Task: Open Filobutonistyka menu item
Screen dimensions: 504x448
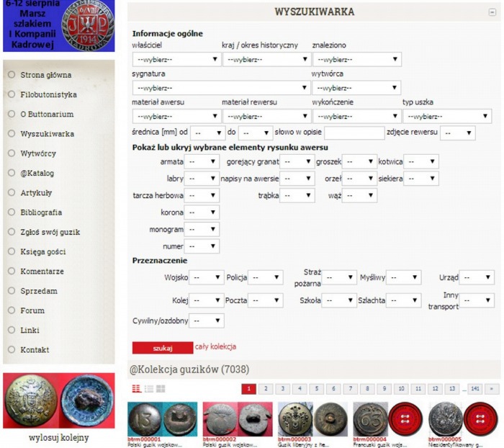Action: click(48, 94)
